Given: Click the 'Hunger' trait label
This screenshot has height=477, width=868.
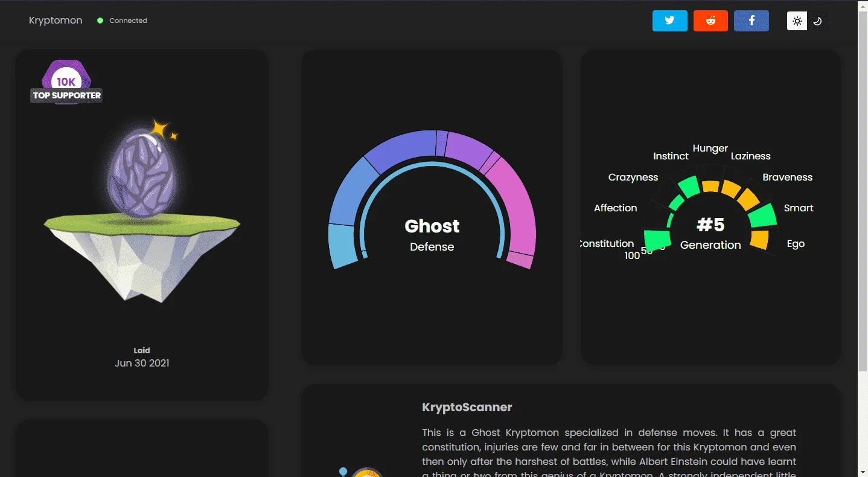Looking at the screenshot, I should coord(710,149).
